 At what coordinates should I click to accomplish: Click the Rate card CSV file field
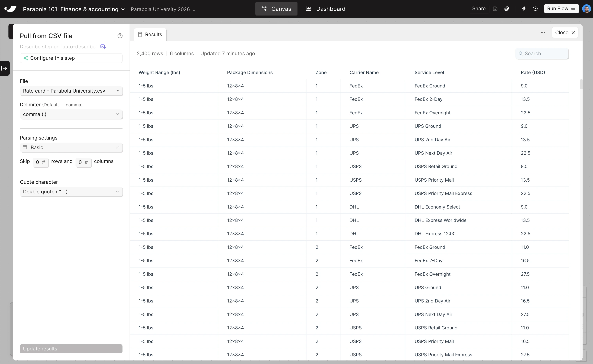pos(71,91)
